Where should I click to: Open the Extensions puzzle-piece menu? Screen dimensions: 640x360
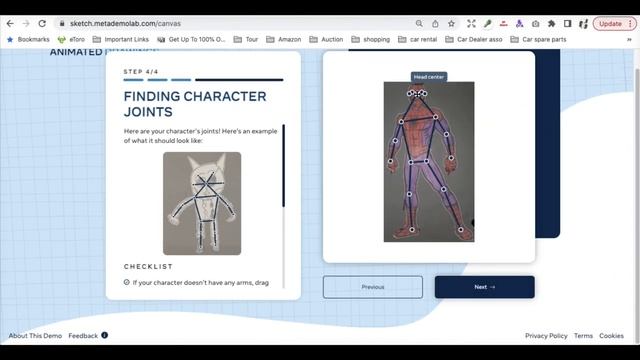pyautogui.click(x=551, y=24)
